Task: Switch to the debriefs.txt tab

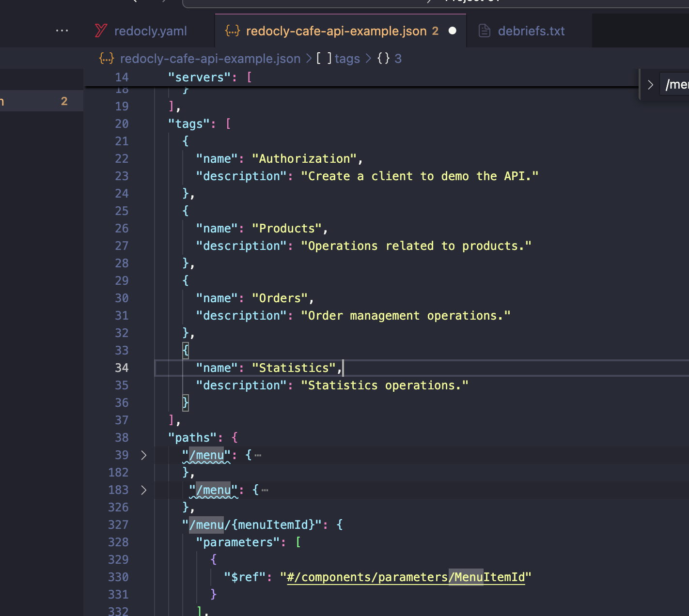Action: (531, 31)
